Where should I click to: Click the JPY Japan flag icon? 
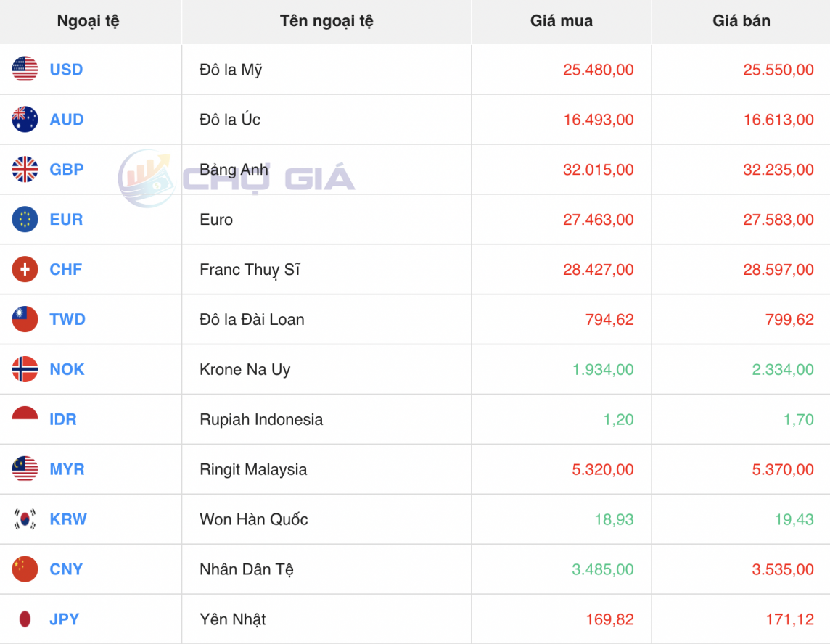point(24,619)
